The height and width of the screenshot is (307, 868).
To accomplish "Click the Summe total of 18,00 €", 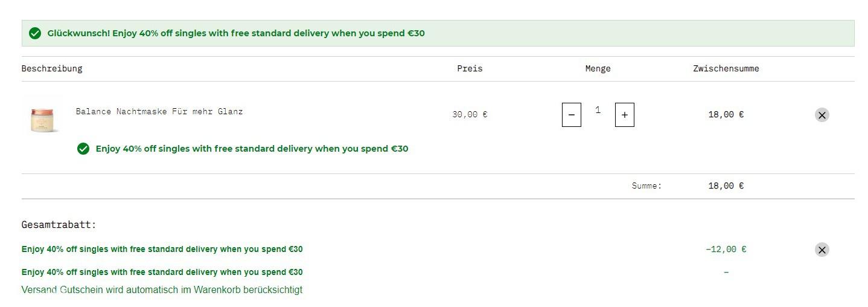I will [x=726, y=186].
